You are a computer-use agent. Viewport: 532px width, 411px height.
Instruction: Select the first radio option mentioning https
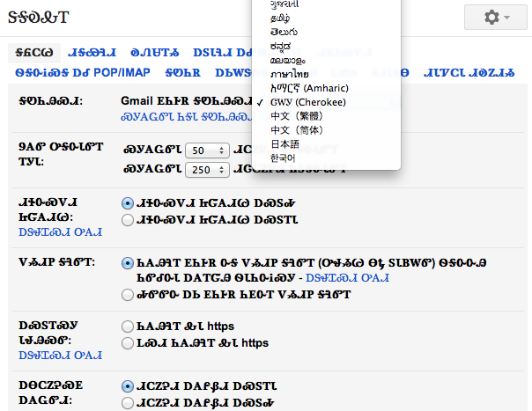pyautogui.click(x=129, y=327)
